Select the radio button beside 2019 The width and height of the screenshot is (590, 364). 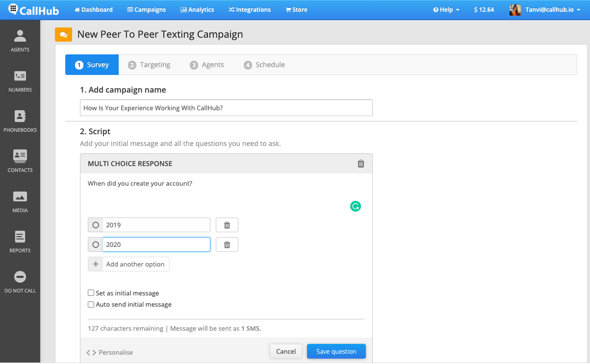[96, 225]
